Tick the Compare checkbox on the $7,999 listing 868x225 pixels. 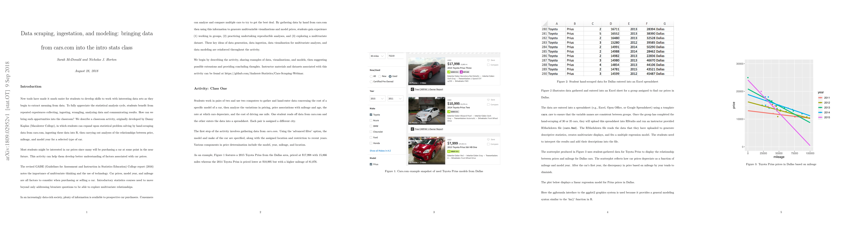coord(488,144)
